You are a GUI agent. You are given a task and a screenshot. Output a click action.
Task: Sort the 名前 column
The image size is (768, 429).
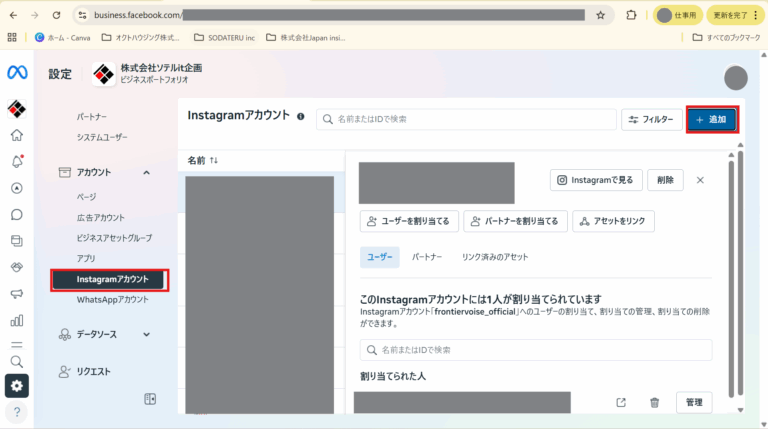point(214,160)
